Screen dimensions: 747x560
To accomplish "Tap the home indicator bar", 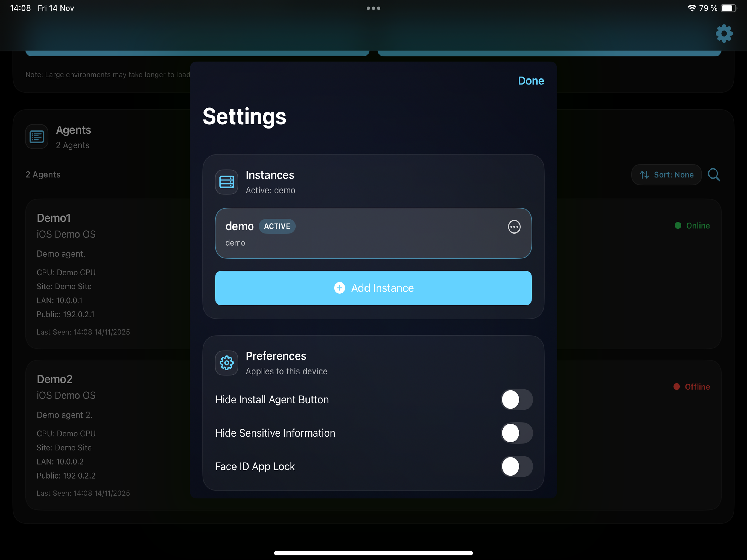I will coord(373,553).
